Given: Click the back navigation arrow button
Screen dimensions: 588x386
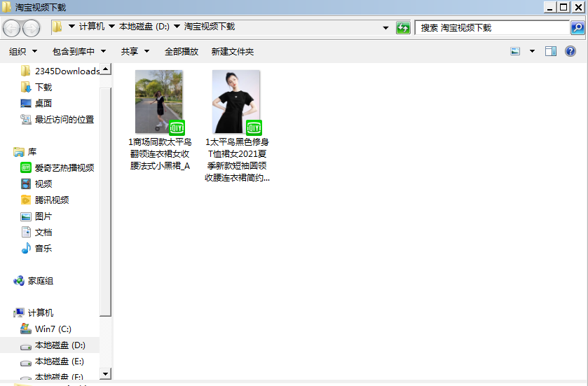Looking at the screenshot, I should point(12,28).
